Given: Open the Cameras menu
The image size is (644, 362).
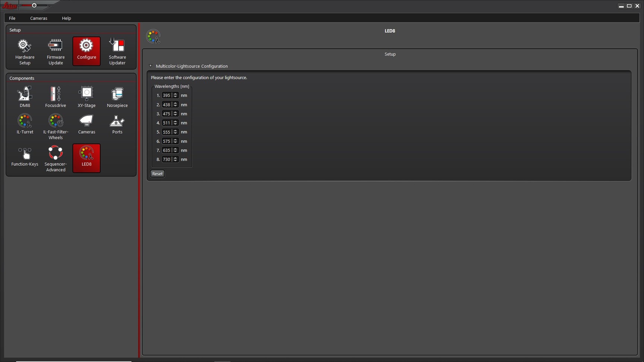Looking at the screenshot, I should [x=39, y=18].
